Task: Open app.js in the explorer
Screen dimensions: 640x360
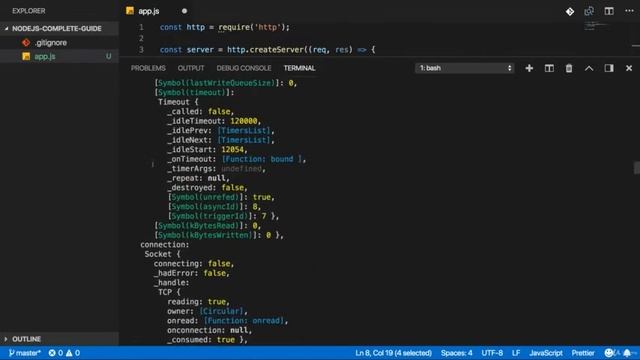Action: tap(60, 56)
